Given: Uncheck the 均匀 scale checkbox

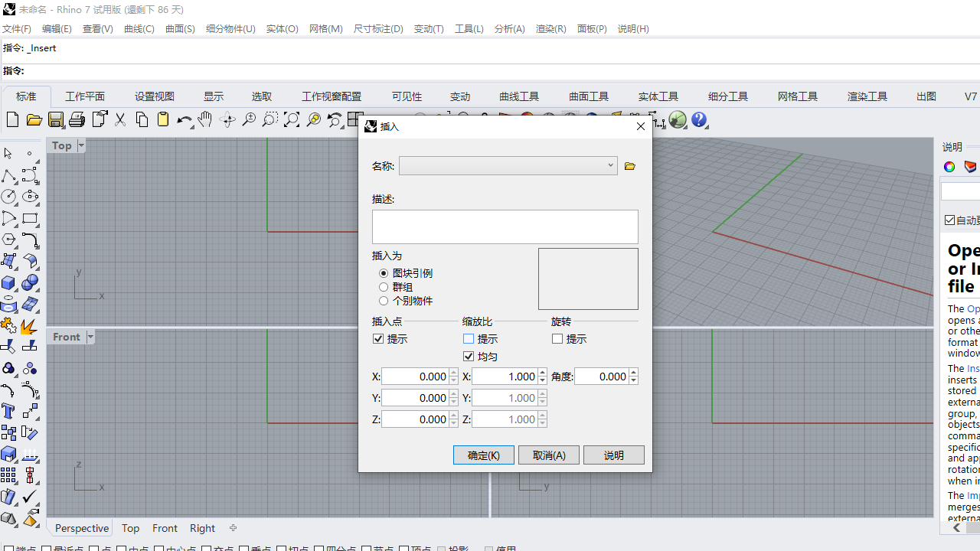Looking at the screenshot, I should (x=469, y=356).
